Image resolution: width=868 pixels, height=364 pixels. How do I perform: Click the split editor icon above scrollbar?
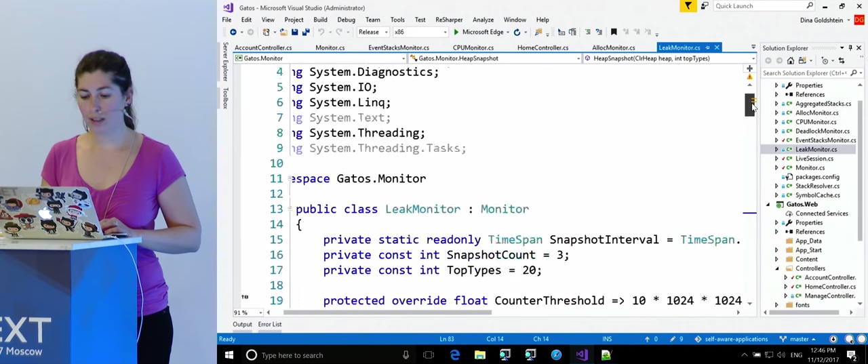click(749, 68)
